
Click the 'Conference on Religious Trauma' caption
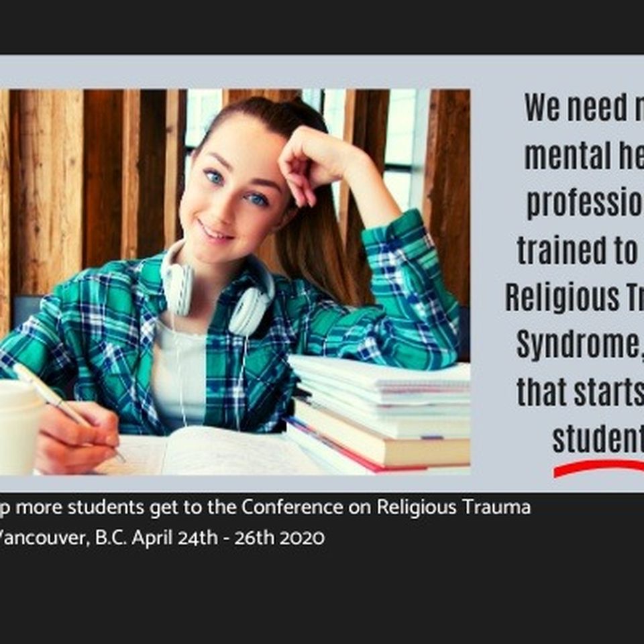386,507
